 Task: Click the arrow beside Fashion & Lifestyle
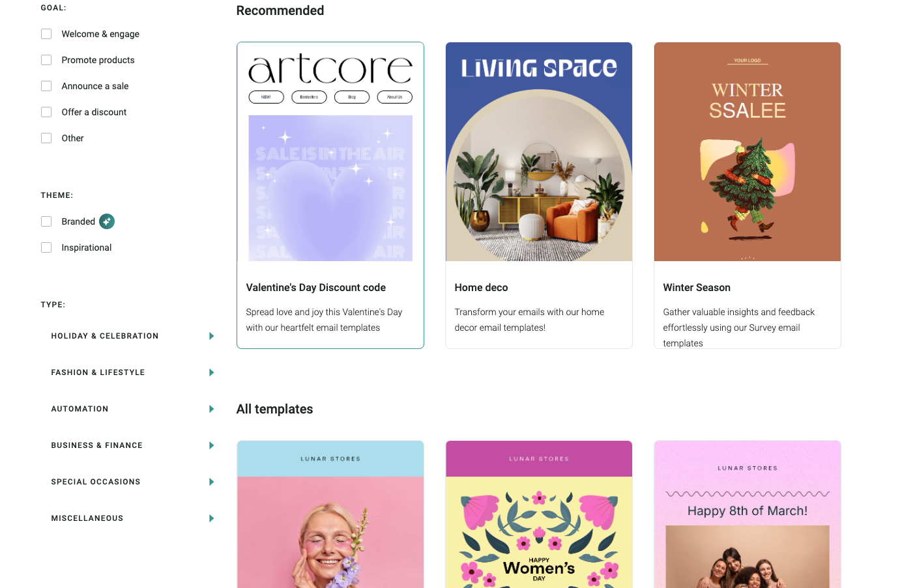(x=211, y=372)
